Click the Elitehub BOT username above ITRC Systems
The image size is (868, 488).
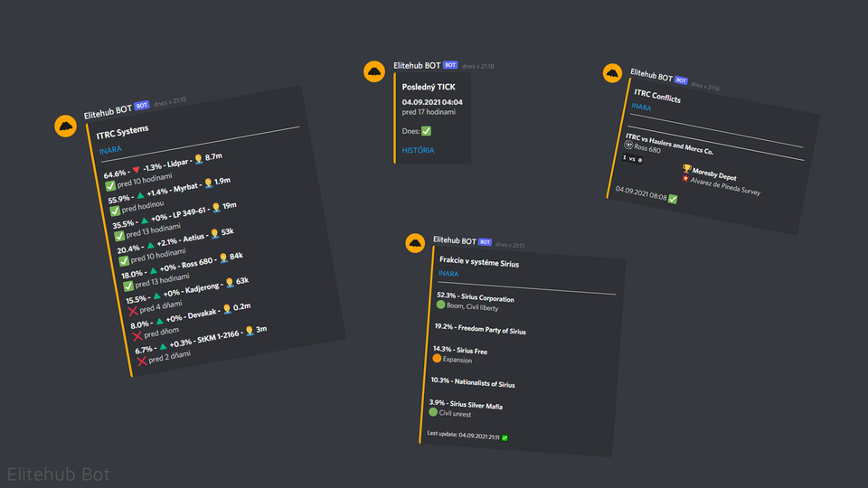tap(108, 112)
